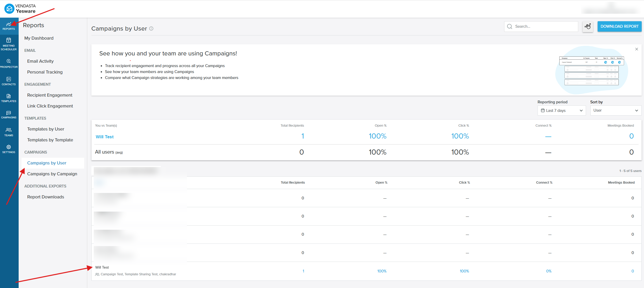Sort by Open % column header in users table
Image resolution: width=644 pixels, height=288 pixels.
tap(381, 183)
